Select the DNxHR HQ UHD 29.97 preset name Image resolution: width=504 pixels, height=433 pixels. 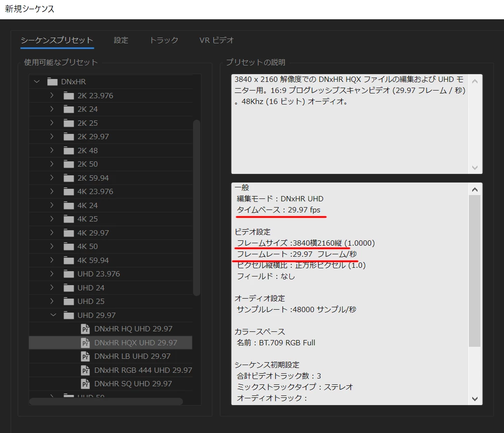(133, 329)
